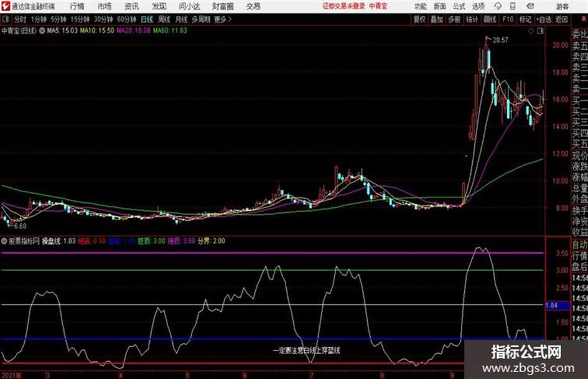Viewport: 588px width, 379px height.
Task: Switch to 60分钟 period tab
Action: pyautogui.click(x=126, y=19)
